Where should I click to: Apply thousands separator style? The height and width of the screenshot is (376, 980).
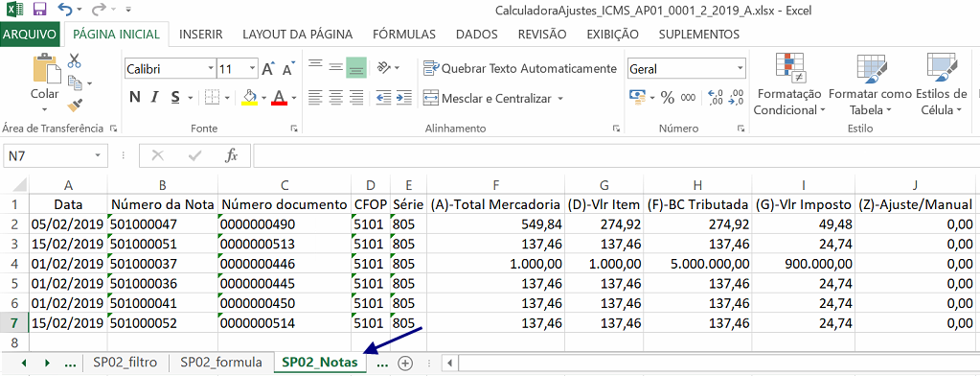tap(688, 98)
